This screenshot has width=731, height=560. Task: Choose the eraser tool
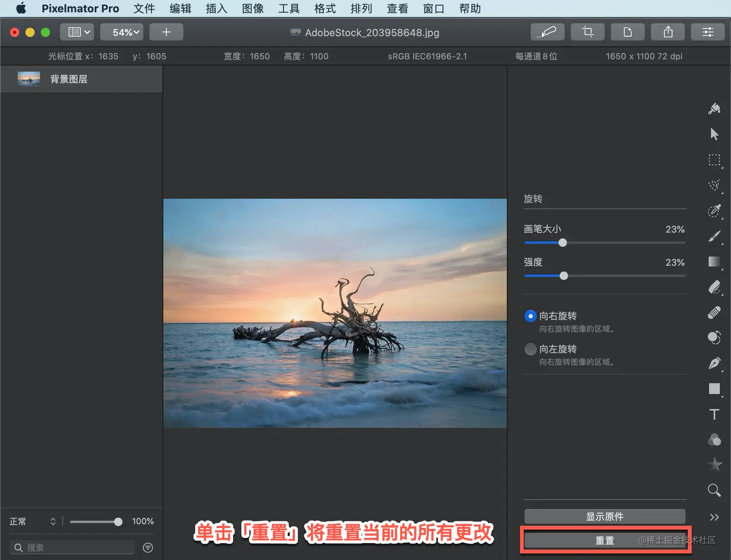pos(714,287)
